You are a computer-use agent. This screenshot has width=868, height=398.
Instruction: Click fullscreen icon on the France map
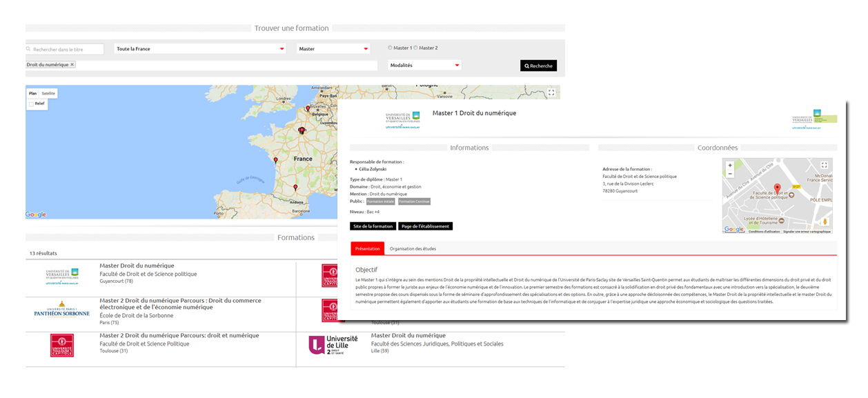(x=551, y=92)
